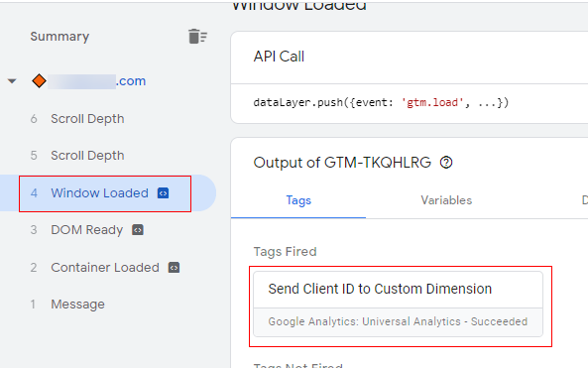Click the code icon beside Window Loaded
Viewport: 588px width, 368px height.
(x=164, y=193)
